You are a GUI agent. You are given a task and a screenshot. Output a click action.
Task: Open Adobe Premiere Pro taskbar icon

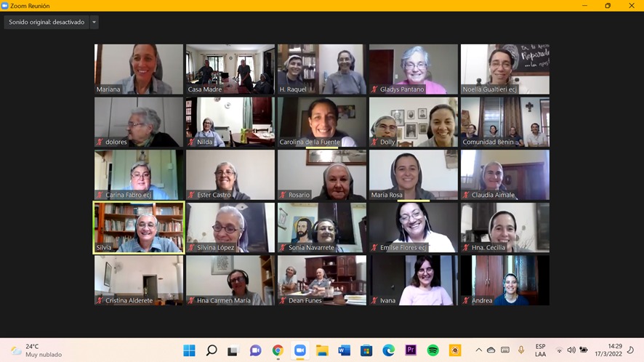point(410,350)
